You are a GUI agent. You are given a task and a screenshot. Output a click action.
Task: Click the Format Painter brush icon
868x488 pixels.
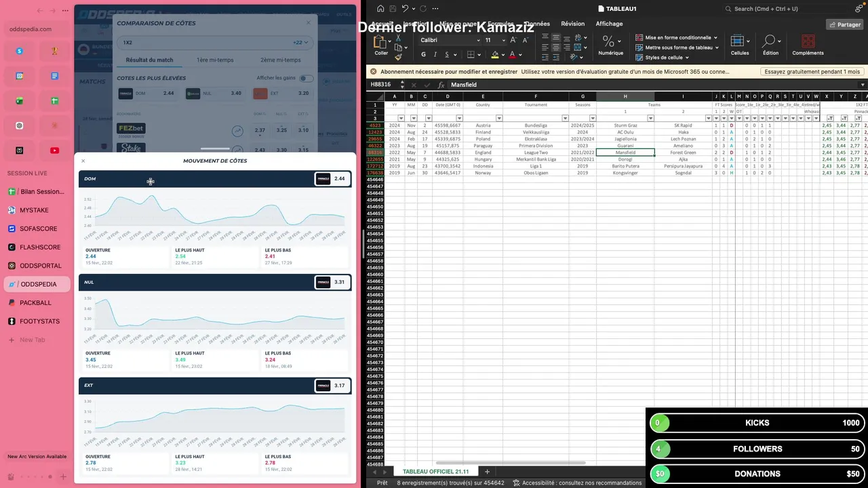pos(398,57)
